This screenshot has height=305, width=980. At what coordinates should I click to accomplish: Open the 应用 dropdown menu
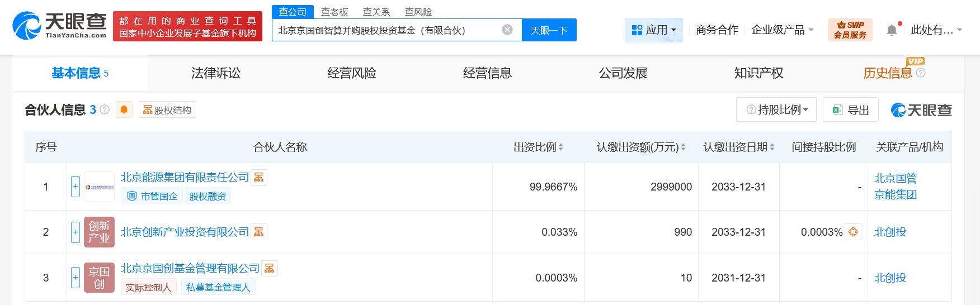(x=653, y=30)
